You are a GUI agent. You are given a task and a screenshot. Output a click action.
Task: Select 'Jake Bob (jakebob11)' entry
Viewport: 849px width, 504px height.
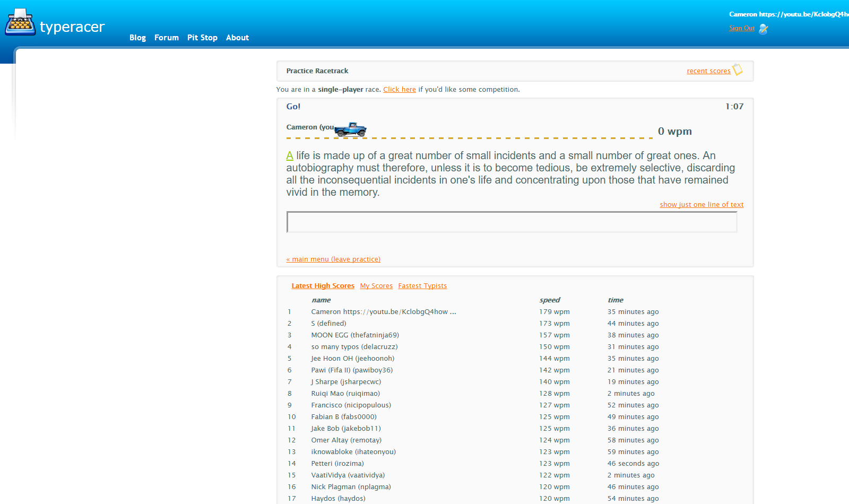346,429
